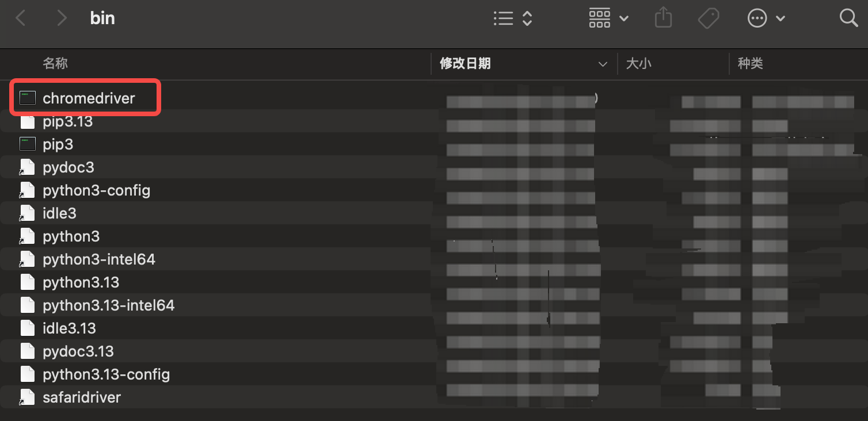Viewport: 868px width, 421px height.
Task: Activate the Search magnifier icon
Action: point(849,18)
